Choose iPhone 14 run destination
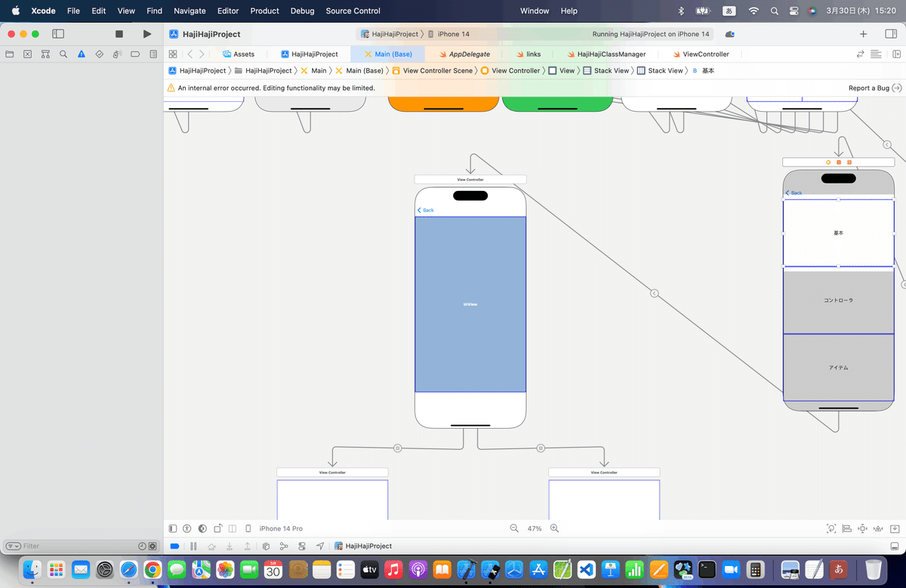906x588 pixels. (448, 34)
